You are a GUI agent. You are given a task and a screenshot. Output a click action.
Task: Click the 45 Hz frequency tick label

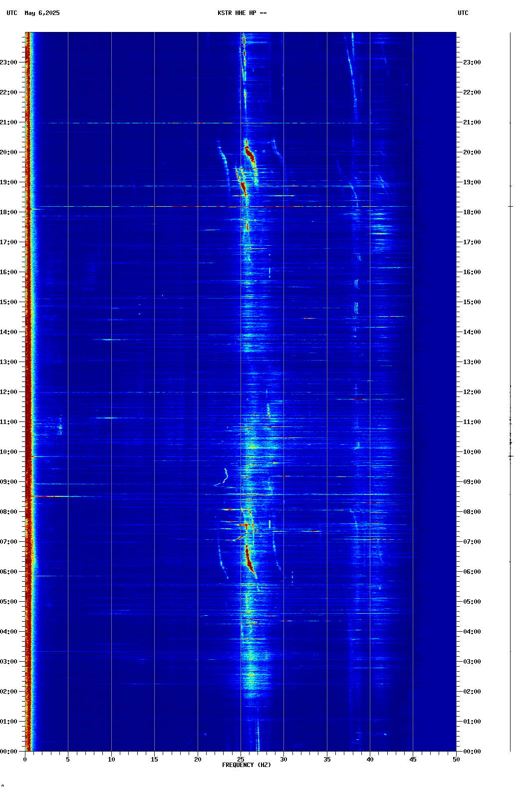tap(413, 760)
